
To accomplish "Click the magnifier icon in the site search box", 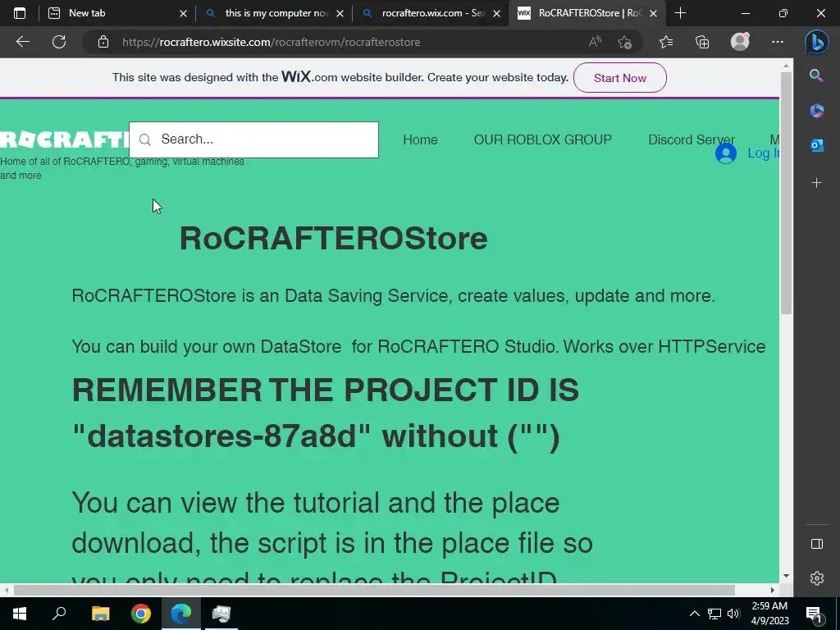I will click(x=144, y=139).
